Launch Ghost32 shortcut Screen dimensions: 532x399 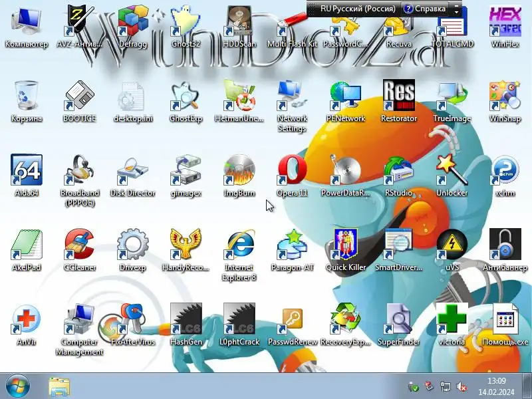pos(186,27)
